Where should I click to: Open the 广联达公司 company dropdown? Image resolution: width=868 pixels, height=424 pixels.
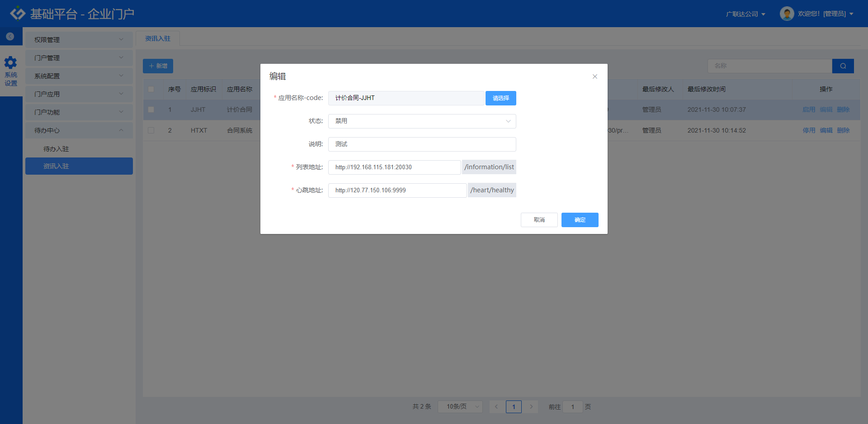coord(745,14)
